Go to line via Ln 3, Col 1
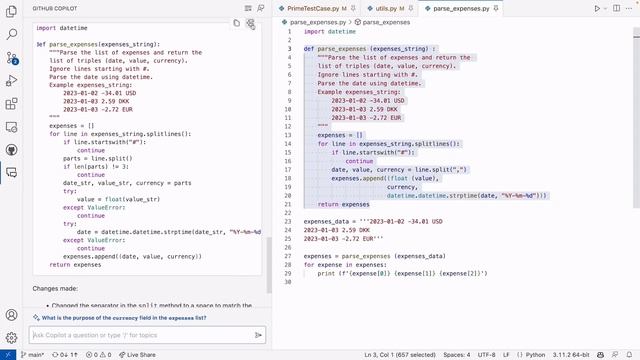The width and height of the screenshot is (640, 360). (400, 355)
